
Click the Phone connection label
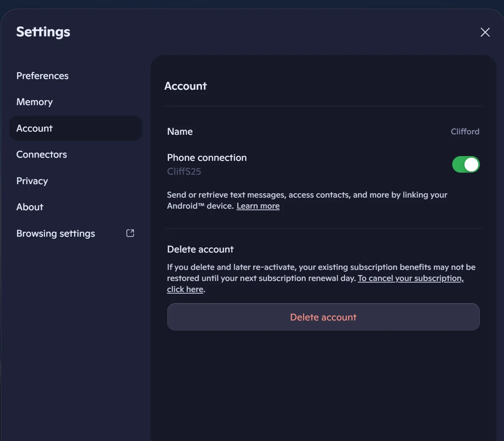(207, 158)
